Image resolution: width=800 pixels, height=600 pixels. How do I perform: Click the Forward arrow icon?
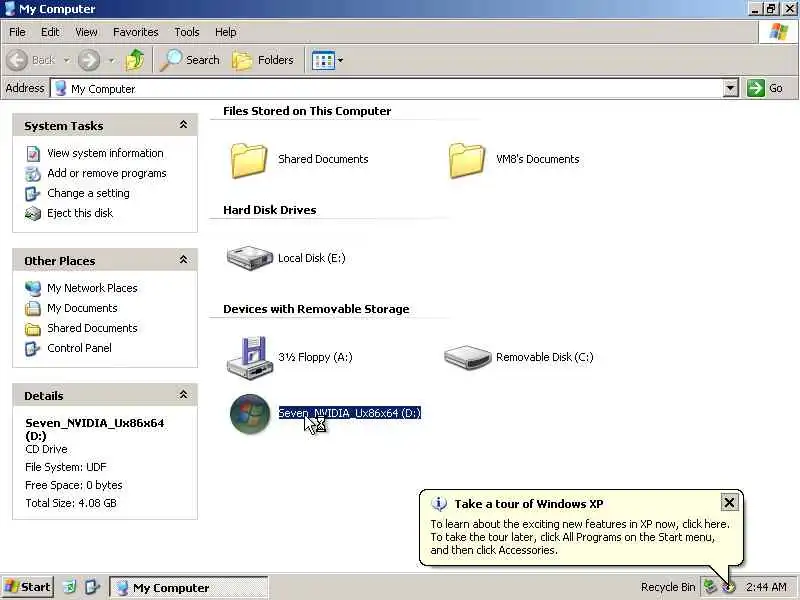89,60
